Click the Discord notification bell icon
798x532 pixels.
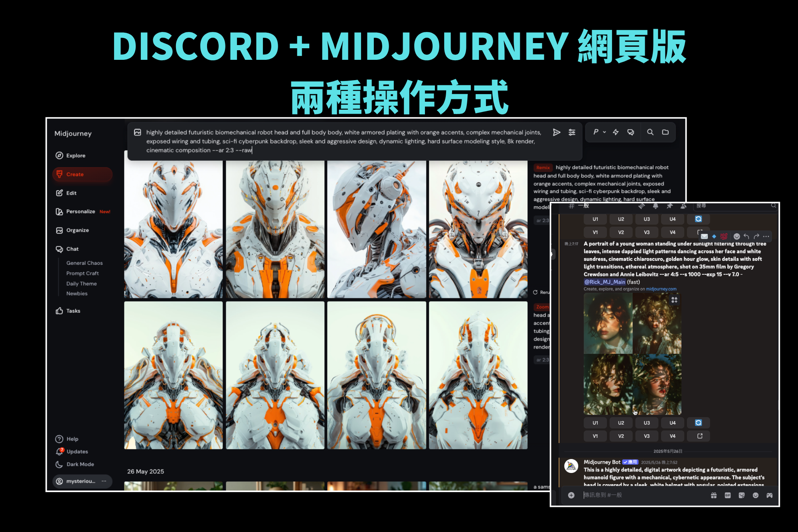pos(656,206)
